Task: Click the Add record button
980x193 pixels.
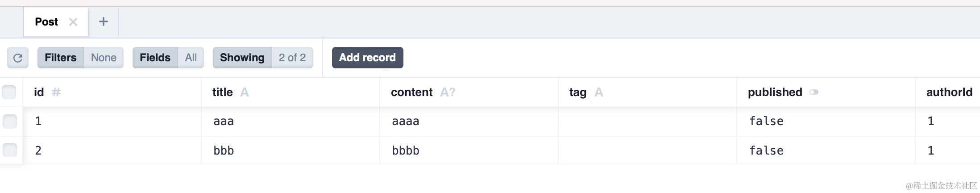Action: [x=367, y=58]
